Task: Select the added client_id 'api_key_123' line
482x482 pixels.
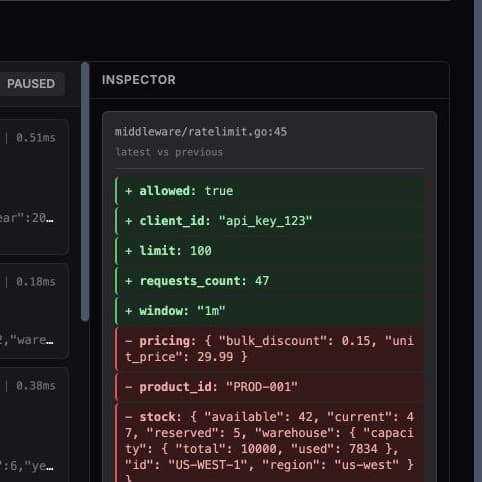Action: pos(269,221)
